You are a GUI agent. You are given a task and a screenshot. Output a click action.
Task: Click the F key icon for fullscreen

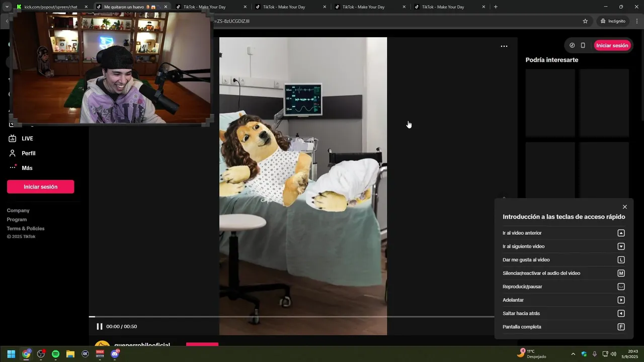click(621, 327)
